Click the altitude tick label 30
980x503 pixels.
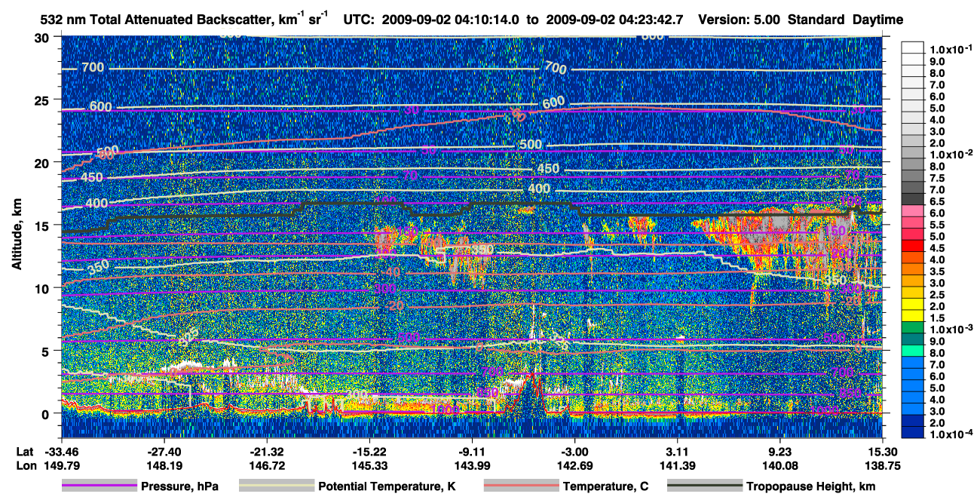pos(44,38)
